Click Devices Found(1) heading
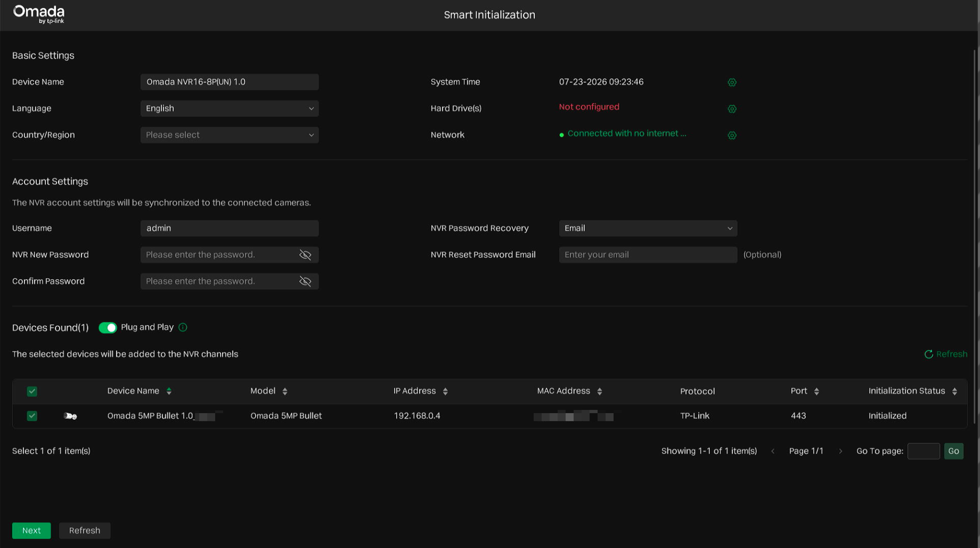 click(x=50, y=328)
